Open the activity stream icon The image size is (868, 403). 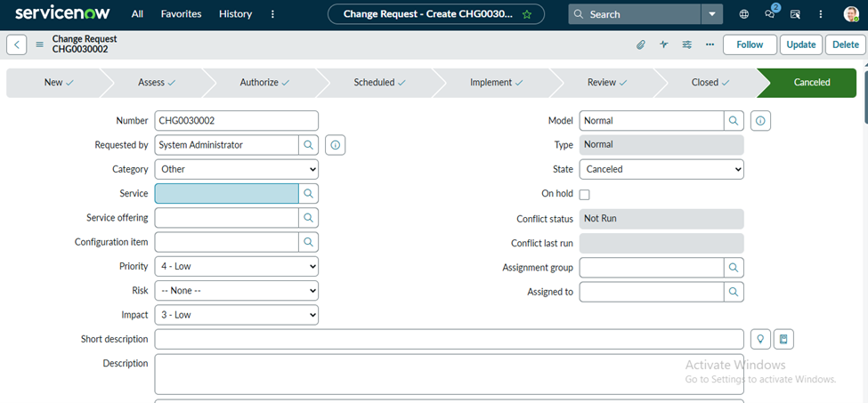point(663,44)
